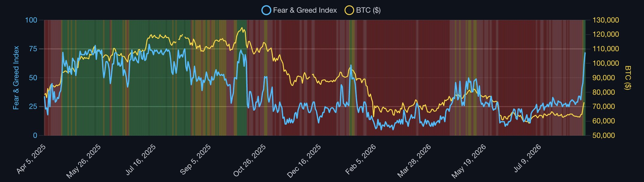Select the Oct 26, 2025 date label
Image resolution: width=644 pixels, height=182 pixels.
pyautogui.click(x=250, y=160)
